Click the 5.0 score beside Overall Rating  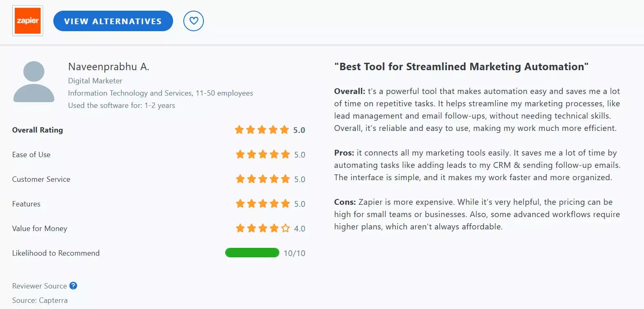point(299,130)
